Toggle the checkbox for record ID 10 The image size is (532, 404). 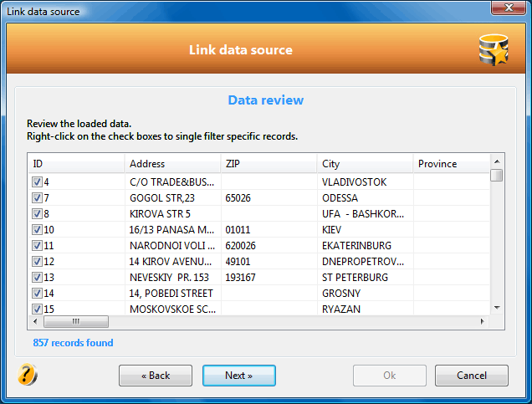(37, 230)
